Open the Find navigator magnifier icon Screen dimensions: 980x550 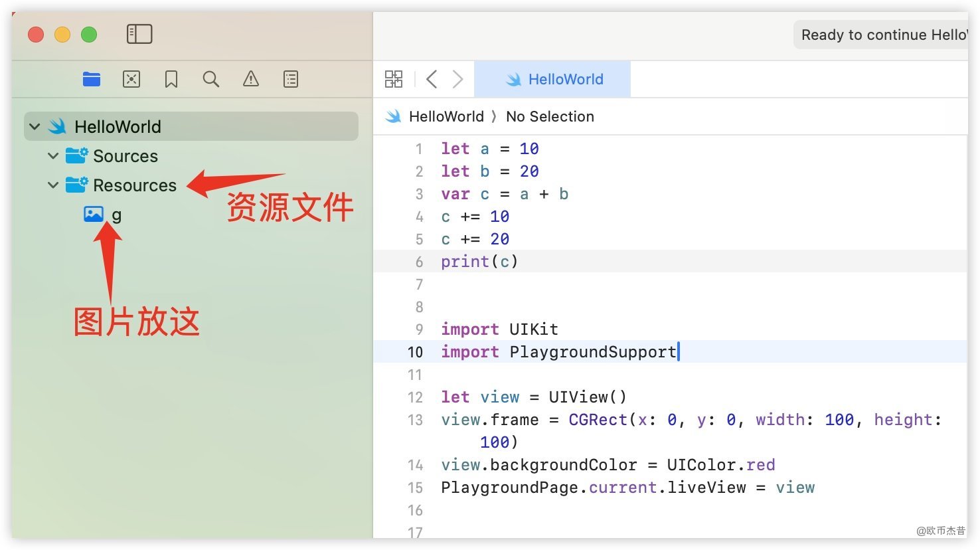point(211,80)
